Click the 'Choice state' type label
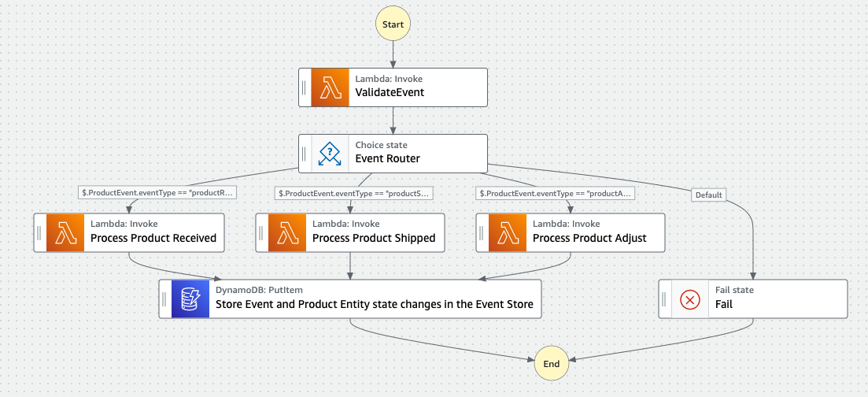Image resolution: width=868 pixels, height=397 pixels. [382, 145]
